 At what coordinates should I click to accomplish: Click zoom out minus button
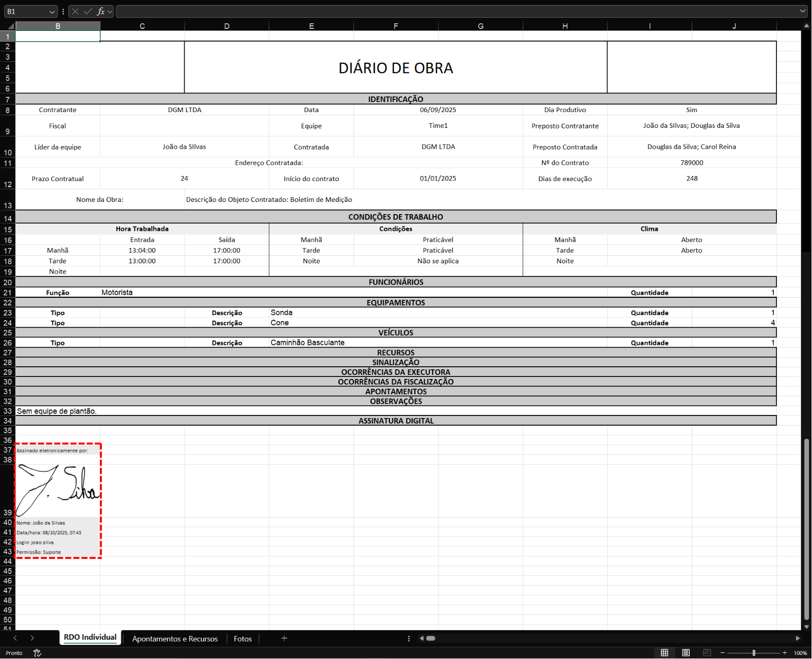(723, 653)
